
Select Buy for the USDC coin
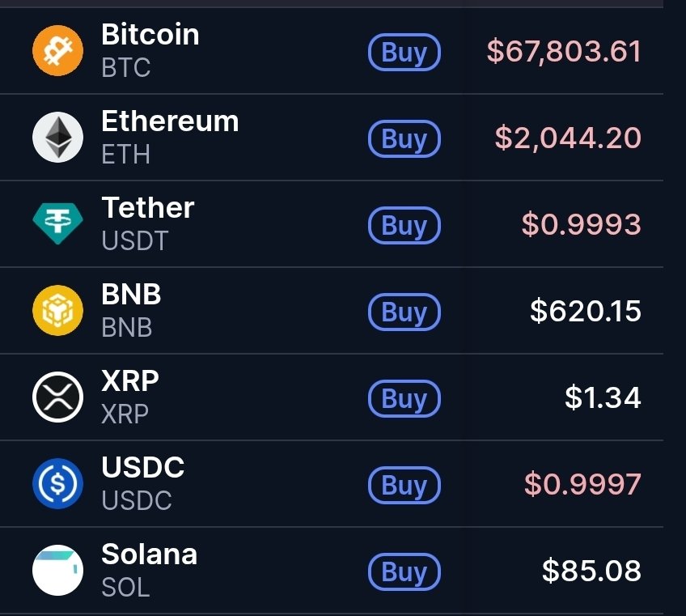[404, 485]
